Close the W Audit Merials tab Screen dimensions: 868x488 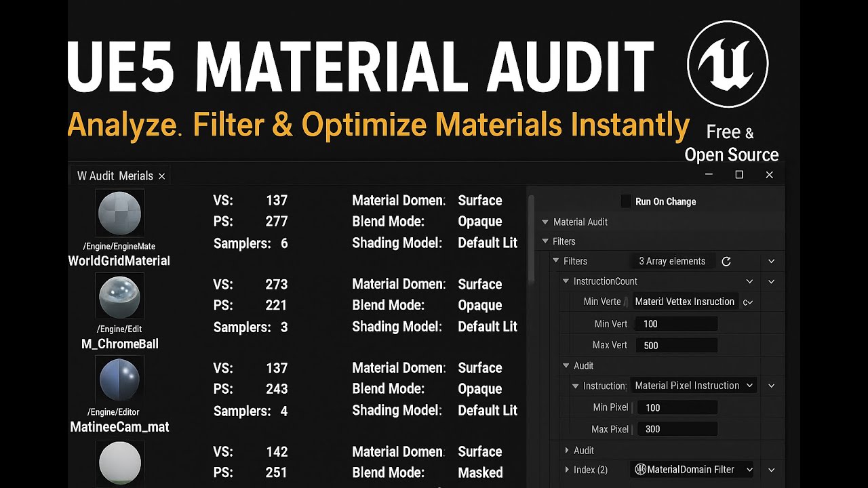tap(161, 176)
